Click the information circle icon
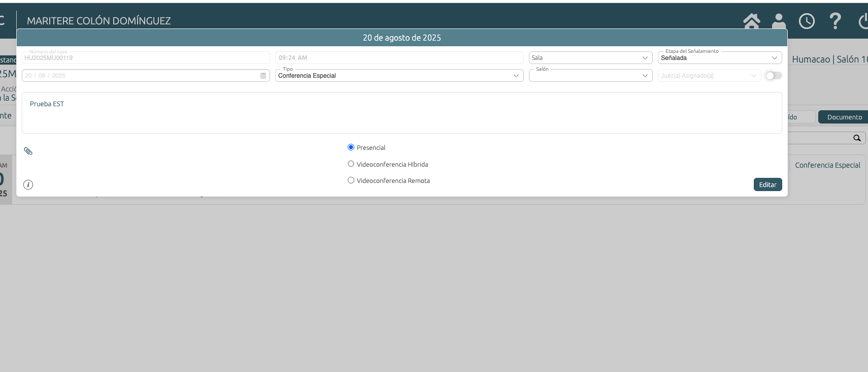Viewport: 868px width, 372px height. pyautogui.click(x=28, y=184)
